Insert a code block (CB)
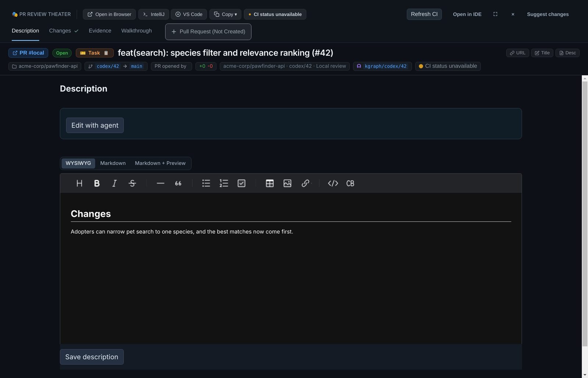588x378 pixels. (350, 183)
